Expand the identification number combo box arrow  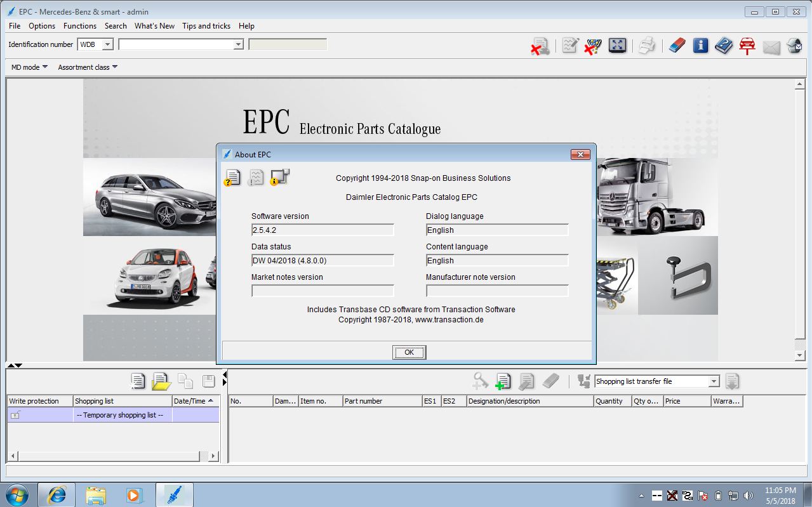pyautogui.click(x=238, y=44)
